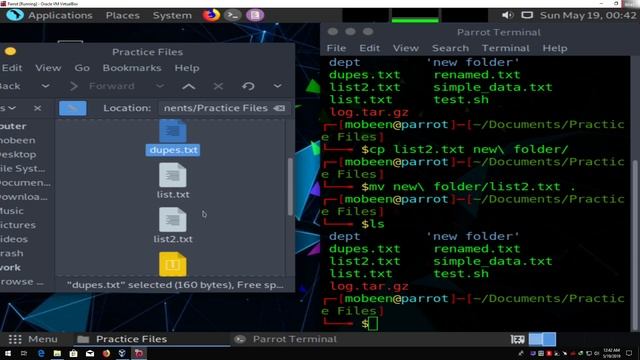Open the Terminal menu in Parrot Terminal

[x=505, y=48]
